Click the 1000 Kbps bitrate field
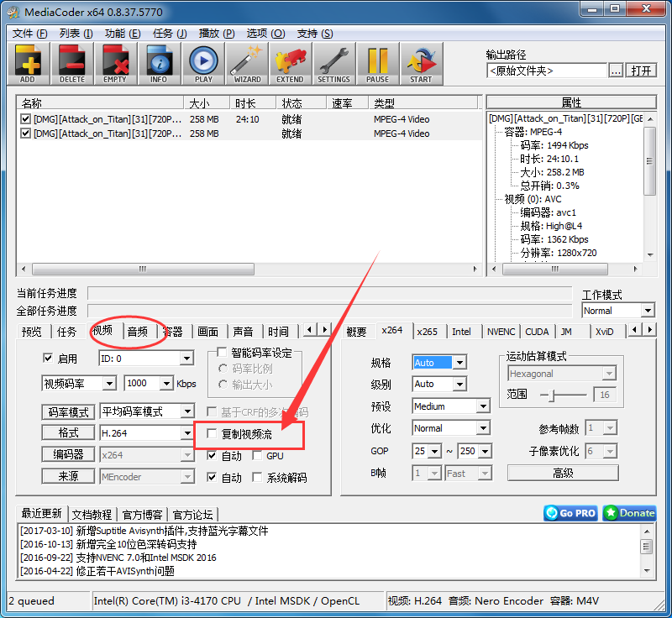The height and width of the screenshot is (618, 672). 148,383
